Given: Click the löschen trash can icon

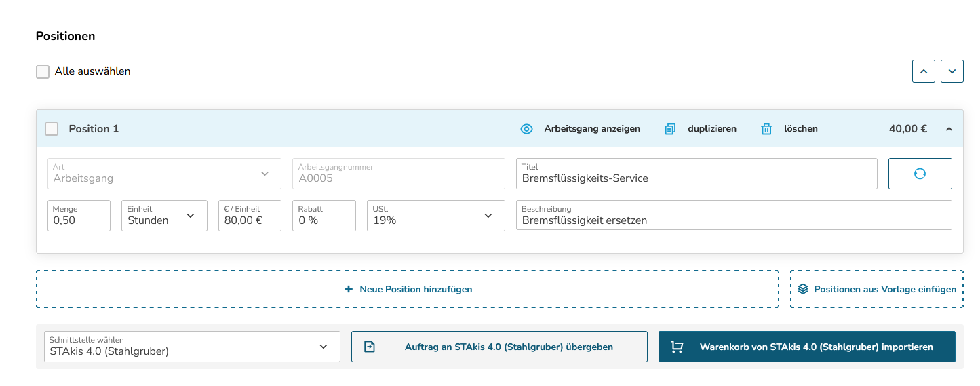Looking at the screenshot, I should pyautogui.click(x=766, y=129).
